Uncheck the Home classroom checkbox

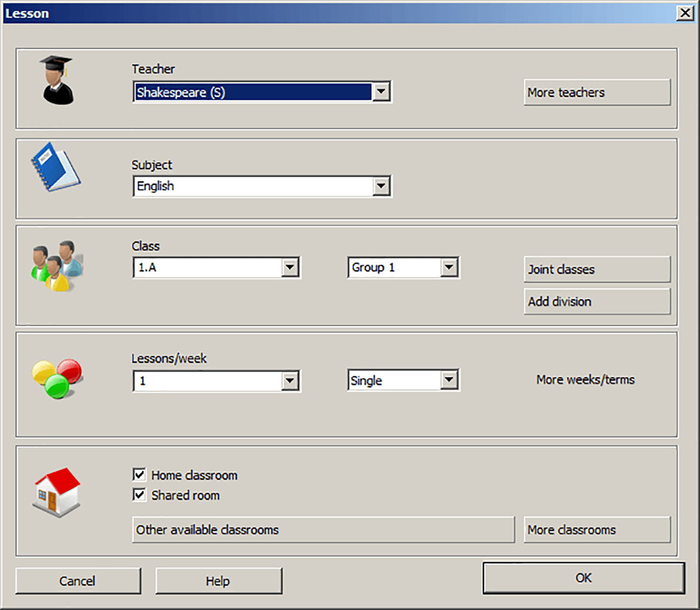pos(139,475)
